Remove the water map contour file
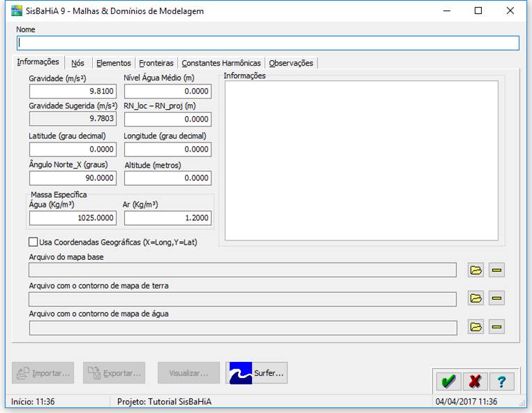The width and height of the screenshot is (532, 413). coord(496,327)
